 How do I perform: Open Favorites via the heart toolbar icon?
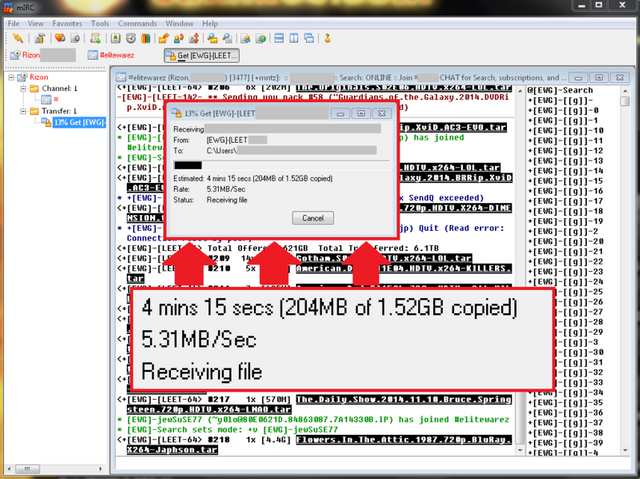[60, 38]
